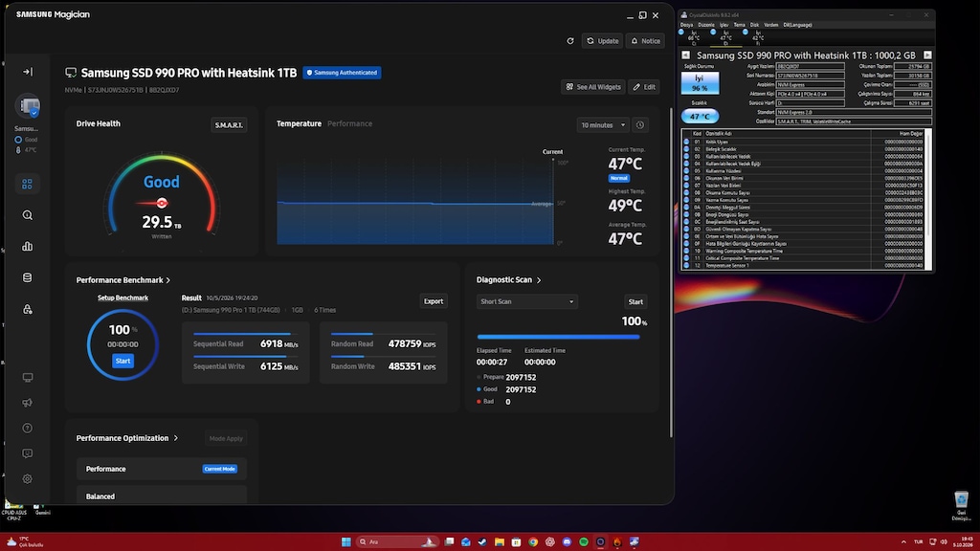Viewport: 980px width, 551px height.
Task: Switch to the Performance graph tab
Action: point(349,123)
